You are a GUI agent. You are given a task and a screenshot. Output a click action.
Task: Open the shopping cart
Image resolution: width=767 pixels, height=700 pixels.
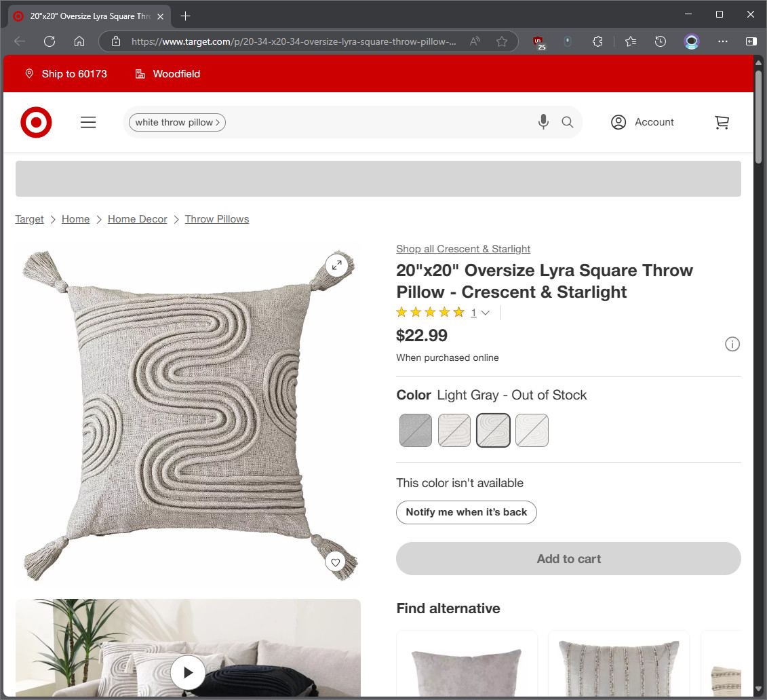[x=722, y=122]
